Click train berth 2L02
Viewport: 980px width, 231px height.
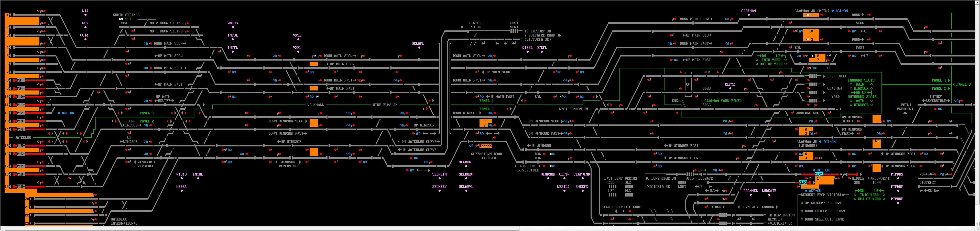pyautogui.click(x=819, y=174)
